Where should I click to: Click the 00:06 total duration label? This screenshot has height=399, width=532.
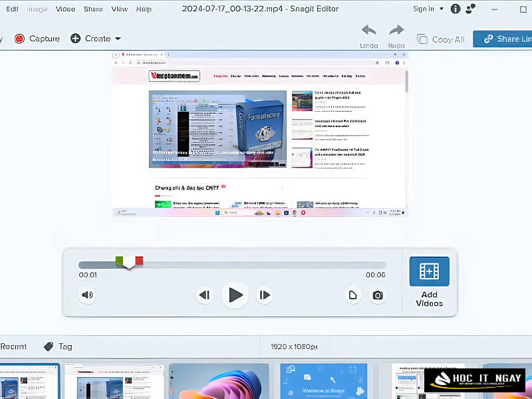[x=376, y=275]
